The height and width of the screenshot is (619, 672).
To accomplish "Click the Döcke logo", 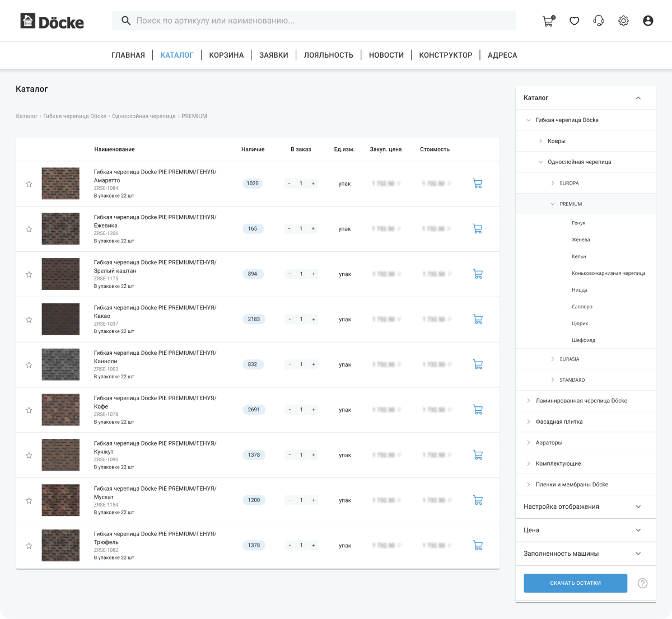I will point(52,21).
